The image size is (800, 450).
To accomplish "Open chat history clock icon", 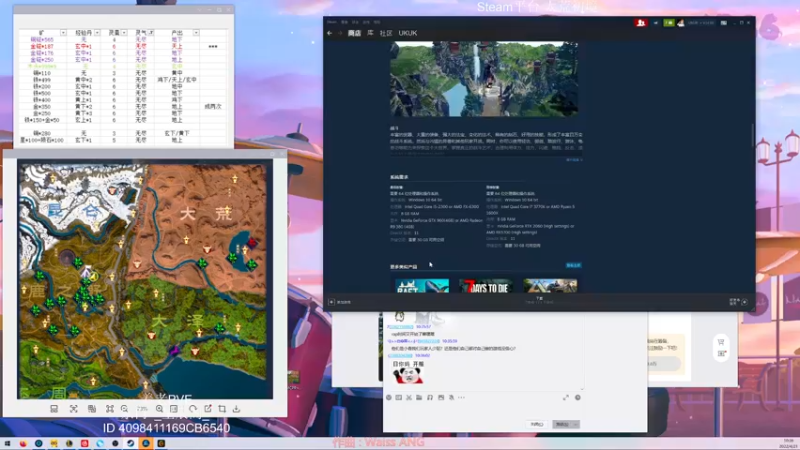I will click(x=578, y=397).
